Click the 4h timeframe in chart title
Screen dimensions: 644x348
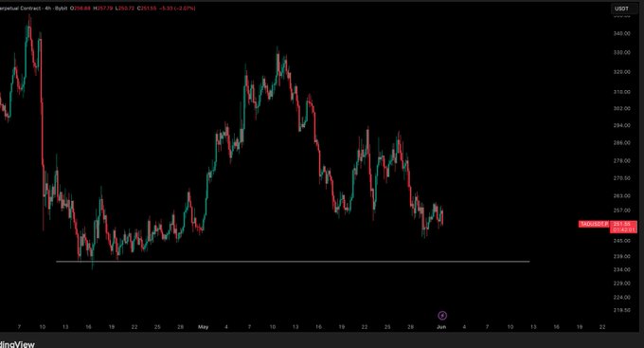coord(47,9)
